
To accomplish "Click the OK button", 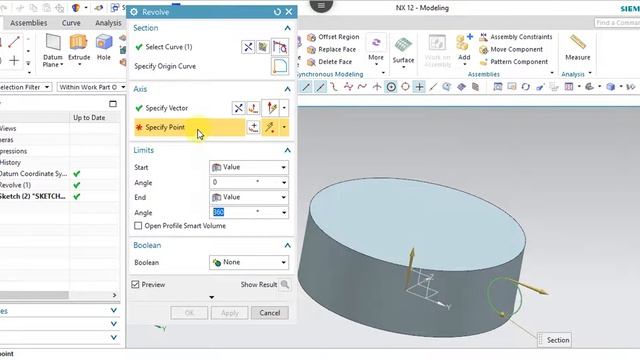I will (x=189, y=313).
